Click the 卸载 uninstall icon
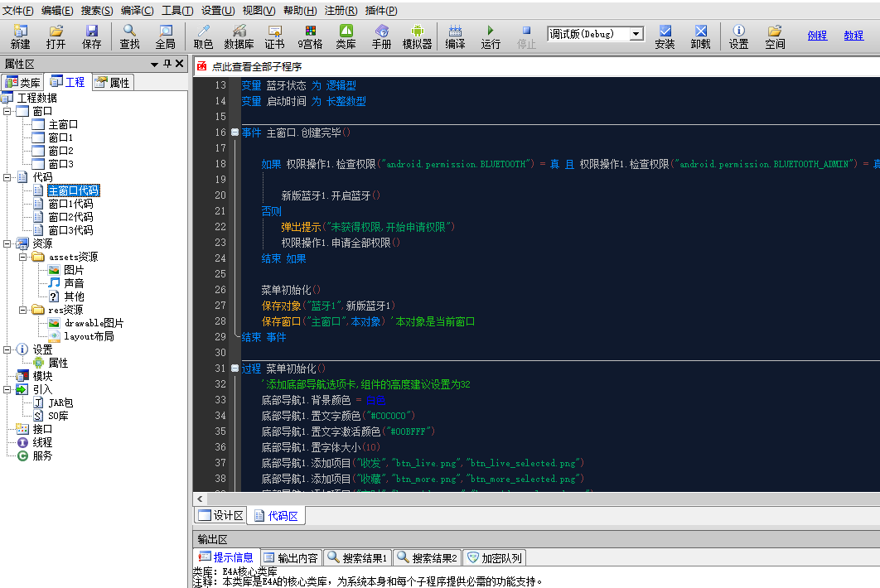880x588 pixels. 701,36
